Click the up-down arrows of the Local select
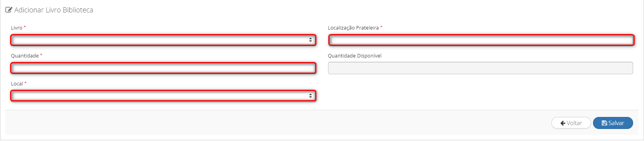 pos(311,96)
